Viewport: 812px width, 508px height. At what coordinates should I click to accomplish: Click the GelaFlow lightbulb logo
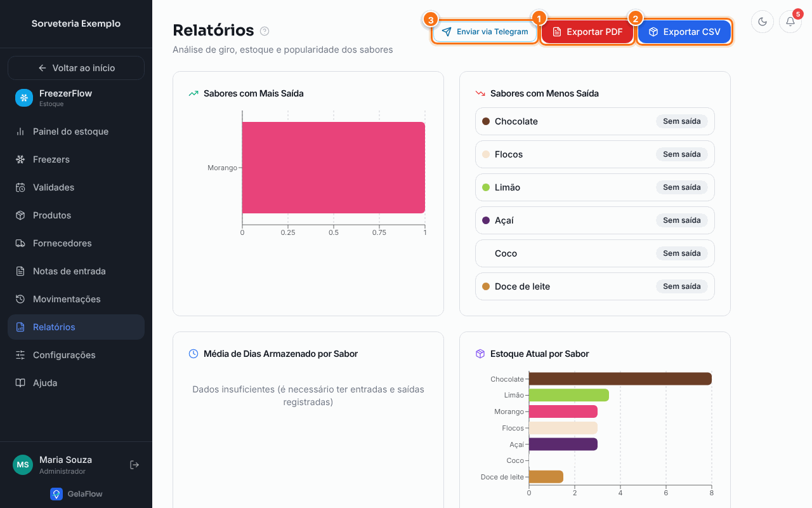pyautogui.click(x=56, y=494)
